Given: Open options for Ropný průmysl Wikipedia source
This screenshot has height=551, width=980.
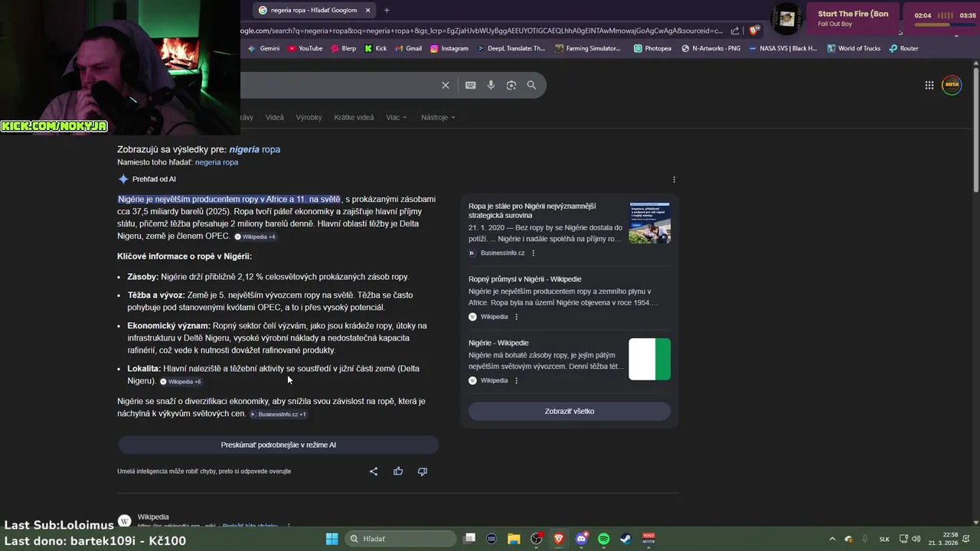Looking at the screenshot, I should click(x=516, y=317).
